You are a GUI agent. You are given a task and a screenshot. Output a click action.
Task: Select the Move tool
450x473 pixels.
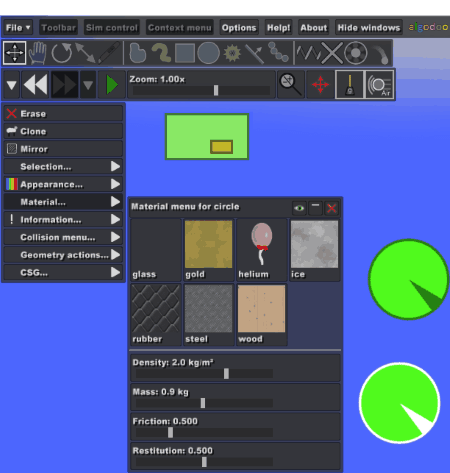tap(15, 53)
